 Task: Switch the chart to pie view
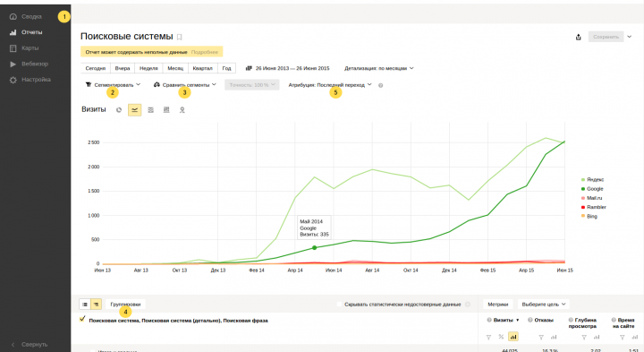119,110
